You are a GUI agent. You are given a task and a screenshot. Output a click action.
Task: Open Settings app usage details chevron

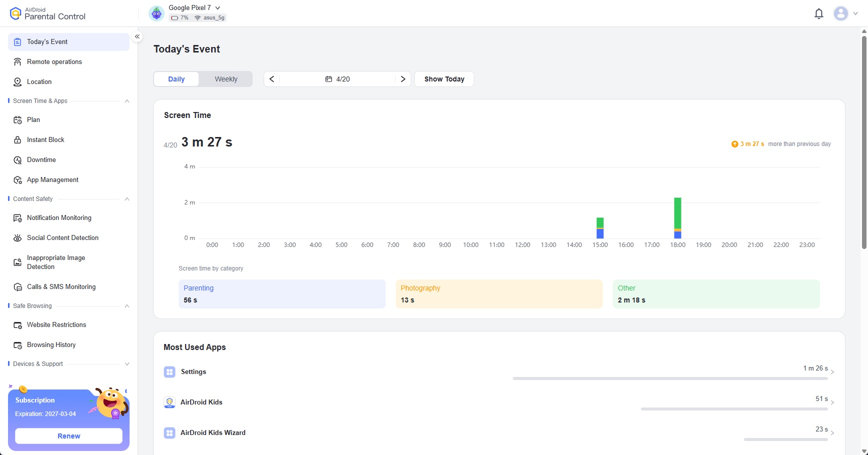pos(832,372)
